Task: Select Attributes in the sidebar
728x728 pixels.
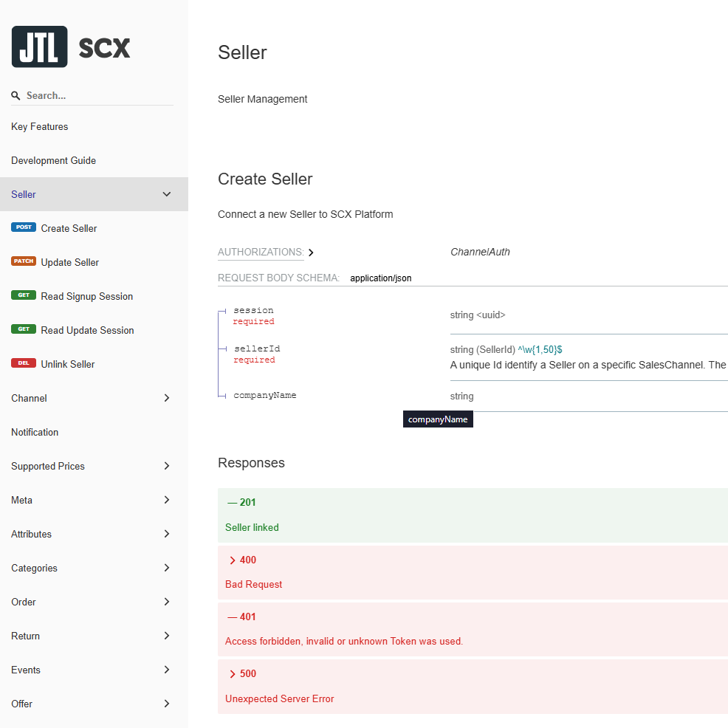Action: click(x=31, y=534)
